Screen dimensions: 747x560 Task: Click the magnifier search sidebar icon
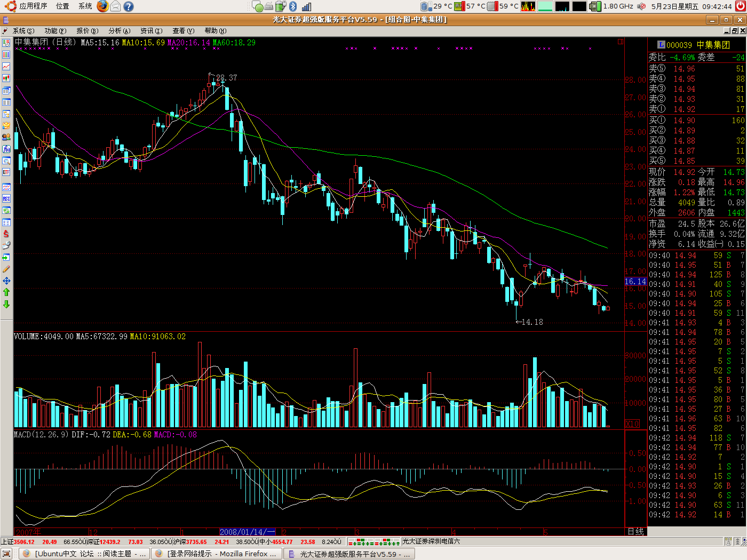tap(6, 161)
